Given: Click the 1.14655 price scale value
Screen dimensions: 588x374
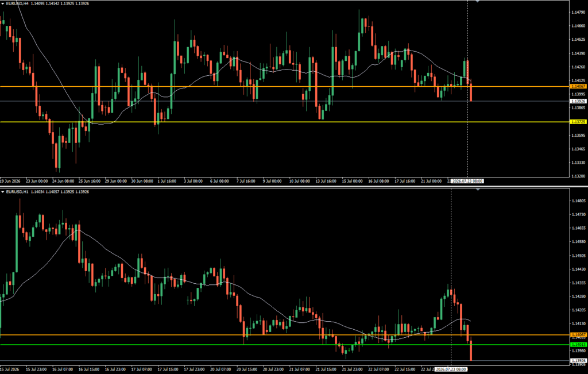Looking at the screenshot, I should click(578, 228).
